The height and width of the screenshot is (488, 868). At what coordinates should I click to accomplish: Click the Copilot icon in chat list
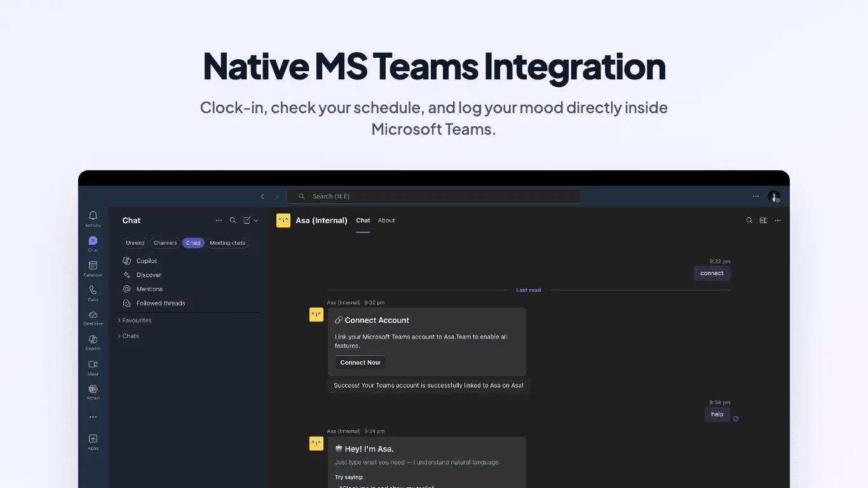(127, 261)
